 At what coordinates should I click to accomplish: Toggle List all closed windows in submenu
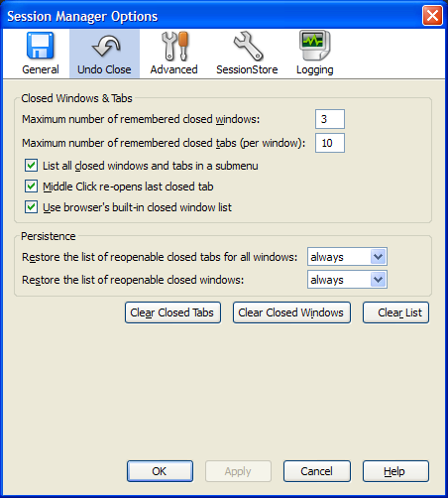pos(31,166)
